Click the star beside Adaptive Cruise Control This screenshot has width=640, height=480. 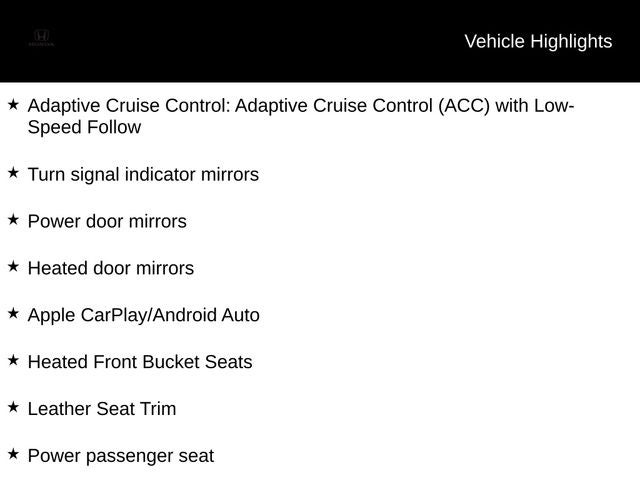pyautogui.click(x=13, y=104)
